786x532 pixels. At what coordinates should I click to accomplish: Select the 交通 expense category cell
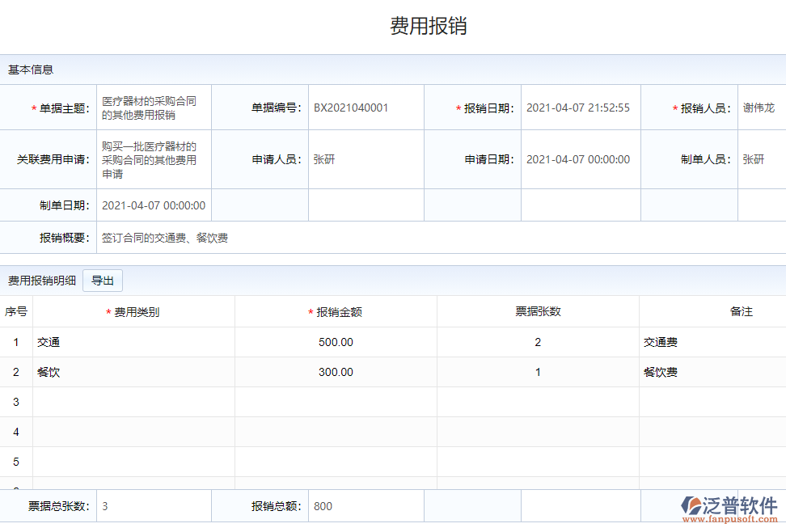[x=133, y=342]
